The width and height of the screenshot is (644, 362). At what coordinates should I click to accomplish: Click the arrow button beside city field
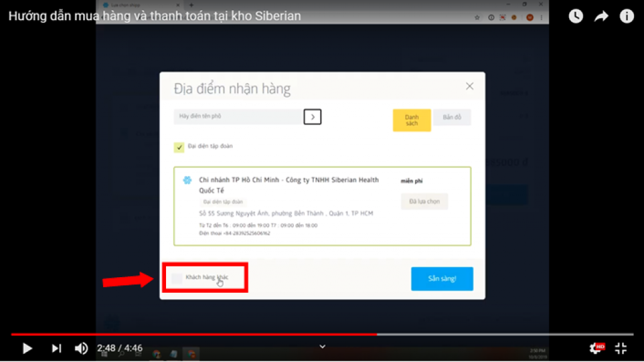(313, 117)
